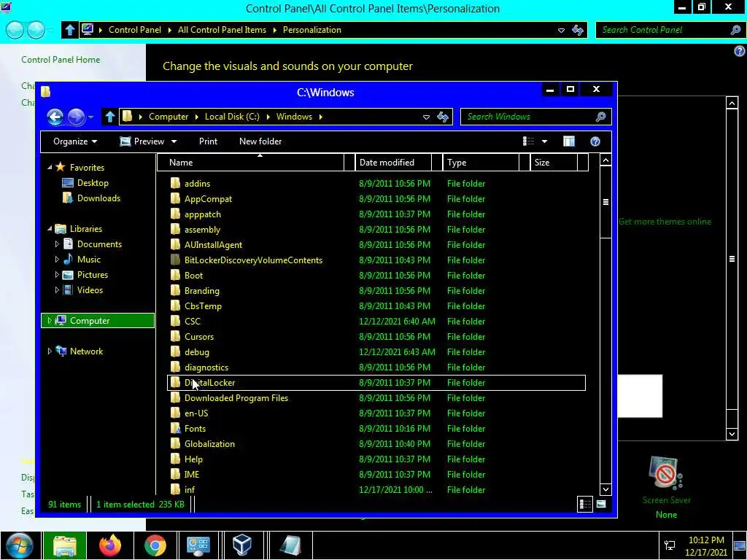Image resolution: width=747 pixels, height=560 pixels.
Task: Collapse the Favorites tree group
Action: (x=50, y=168)
